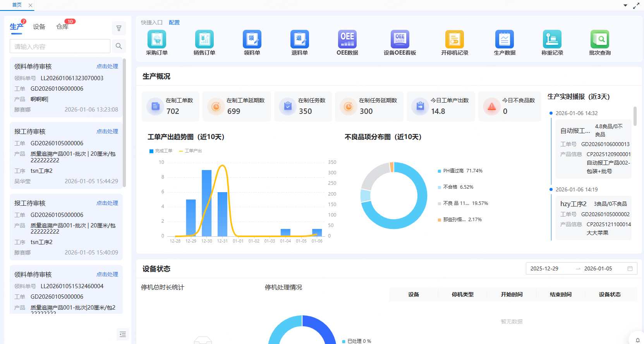Viewport: 644px width, 344px height.
Task: Switch to the 仓库 tab
Action: (62, 27)
